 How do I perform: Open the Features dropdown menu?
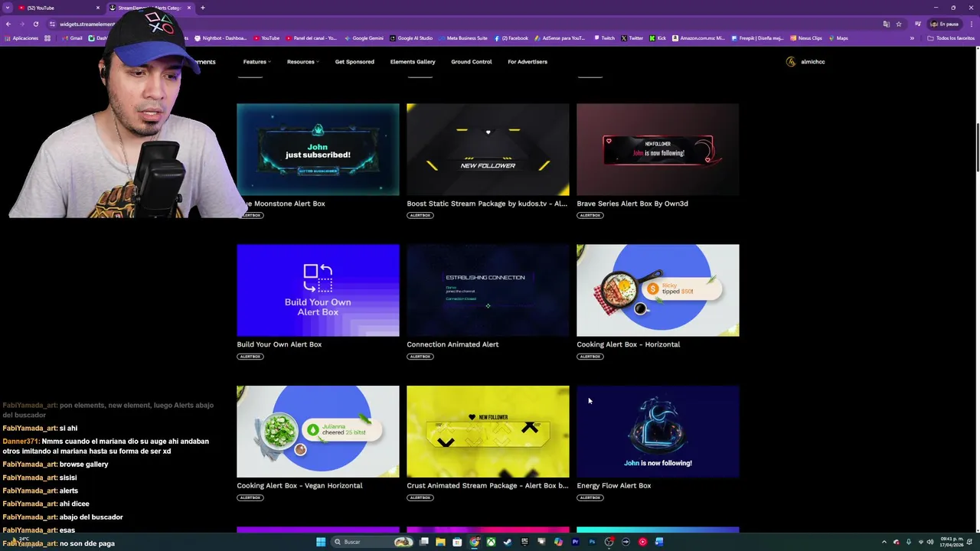point(256,62)
